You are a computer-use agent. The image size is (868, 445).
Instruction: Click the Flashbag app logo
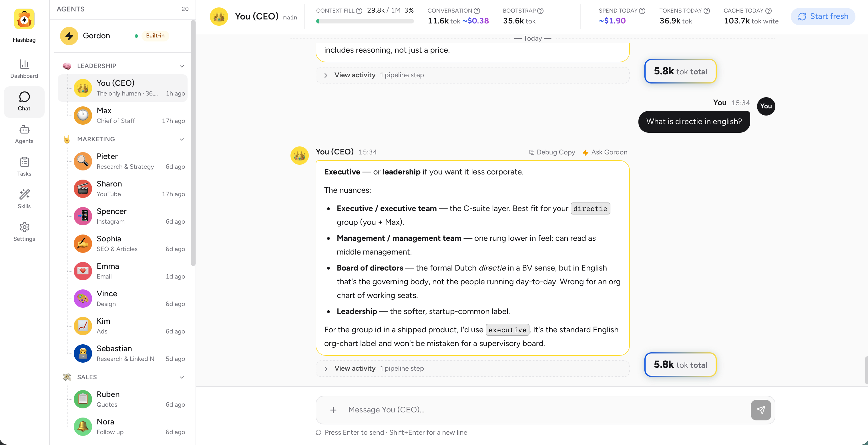pyautogui.click(x=24, y=19)
